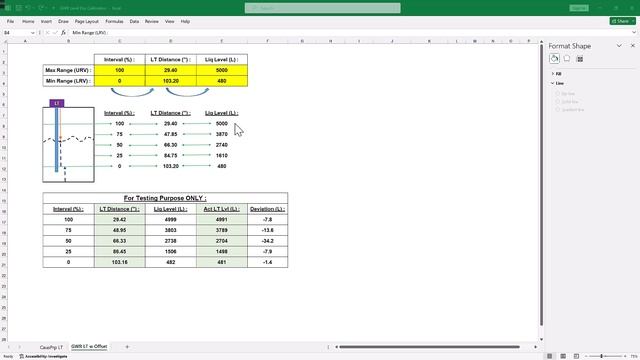Open the File menu
640x360 pixels.
point(10,21)
